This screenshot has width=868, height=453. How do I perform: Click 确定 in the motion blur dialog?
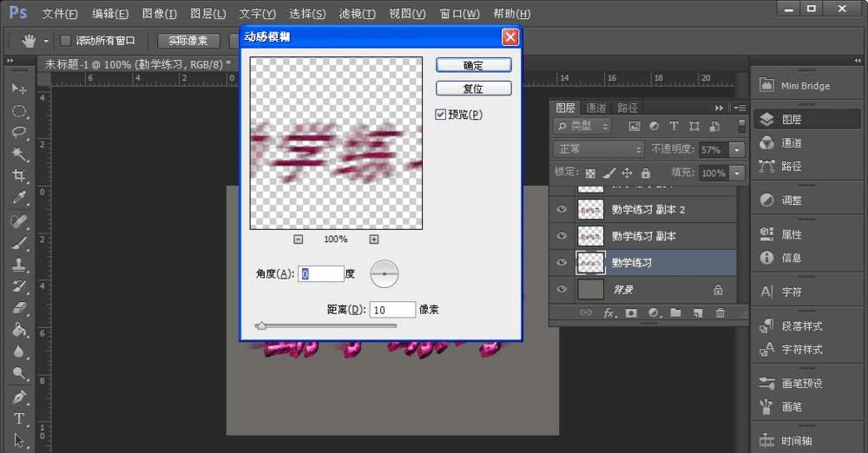click(473, 65)
